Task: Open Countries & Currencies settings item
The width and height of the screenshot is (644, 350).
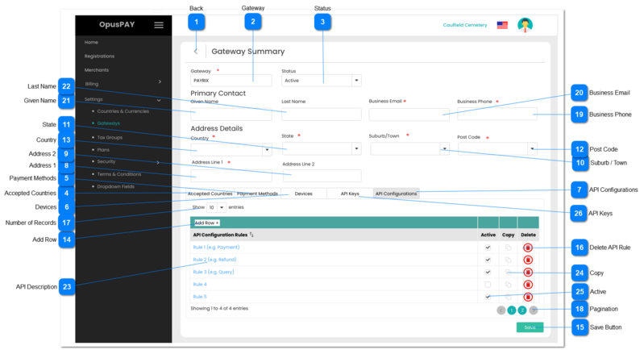Action: pos(123,111)
